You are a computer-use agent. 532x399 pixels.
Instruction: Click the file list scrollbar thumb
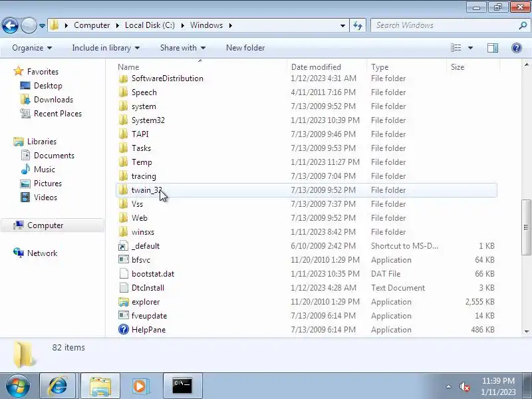[x=526, y=227]
